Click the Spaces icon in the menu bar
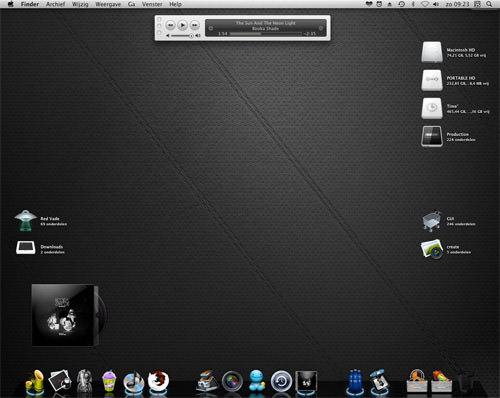The height and width of the screenshot is (398, 500). [x=477, y=4]
